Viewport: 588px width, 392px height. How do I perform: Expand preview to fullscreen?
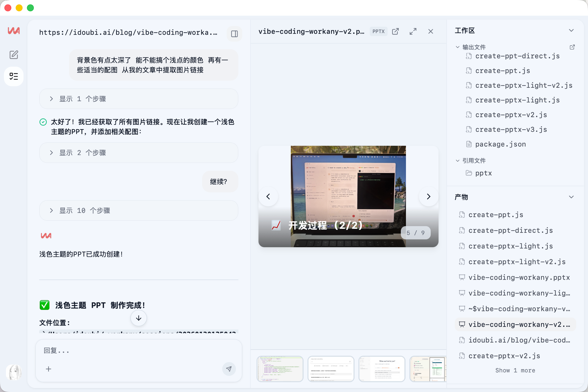point(413,31)
